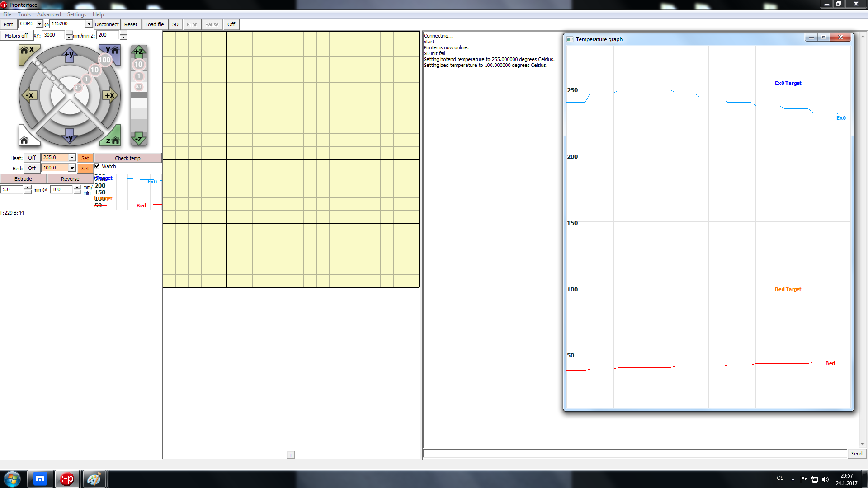Expand the 255.0 hotend temperature dropdown
The height and width of the screenshot is (488, 868).
(72, 158)
